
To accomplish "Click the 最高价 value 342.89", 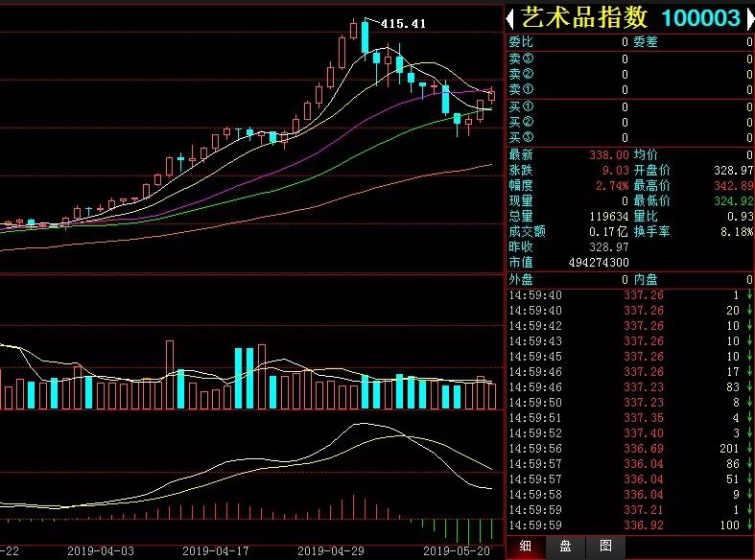I will tap(733, 186).
